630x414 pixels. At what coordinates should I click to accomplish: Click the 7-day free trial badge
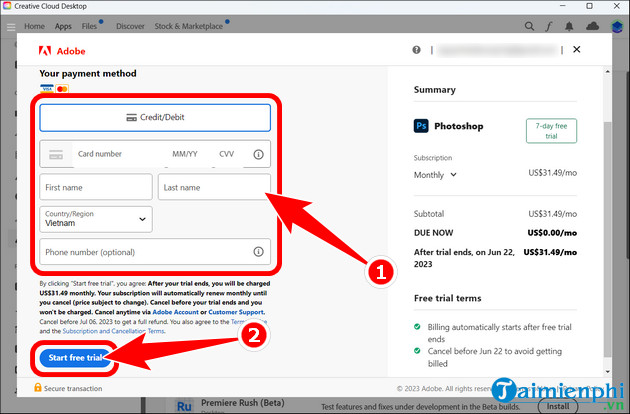(551, 131)
